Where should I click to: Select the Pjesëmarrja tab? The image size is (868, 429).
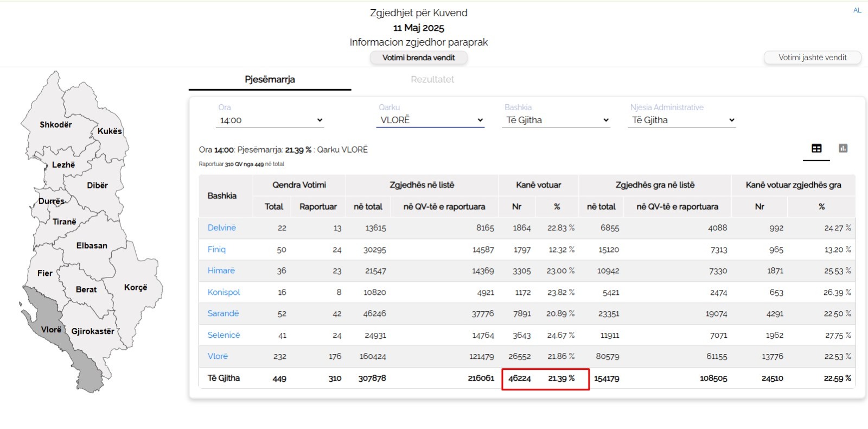(270, 79)
